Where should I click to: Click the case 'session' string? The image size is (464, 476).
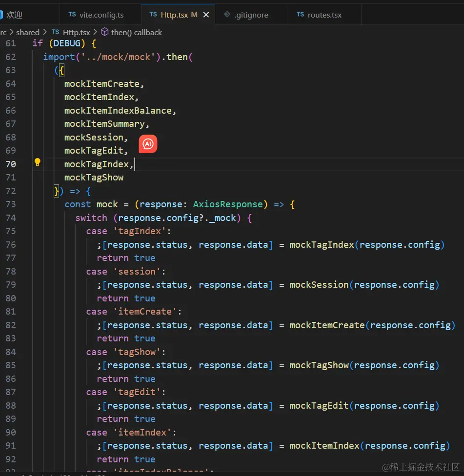tap(137, 271)
